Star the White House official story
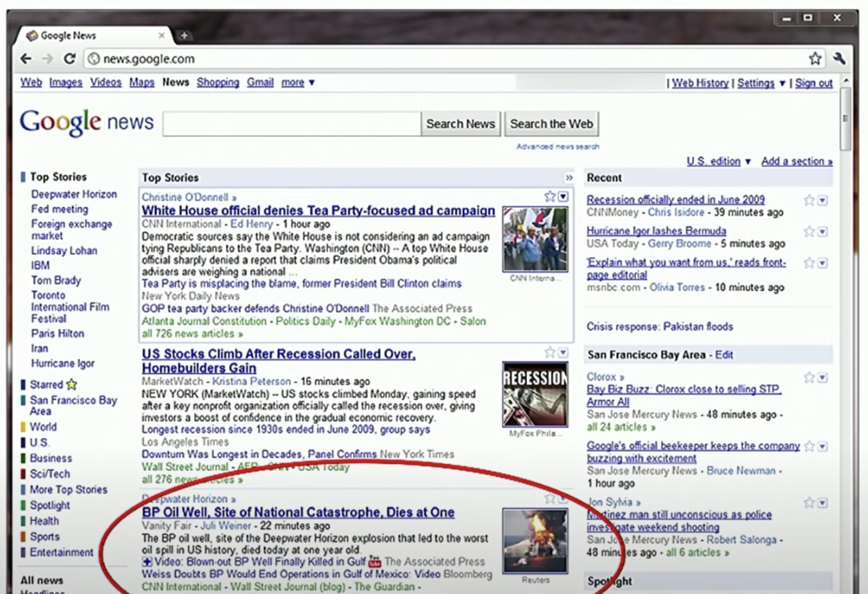The height and width of the screenshot is (594, 868). click(550, 196)
